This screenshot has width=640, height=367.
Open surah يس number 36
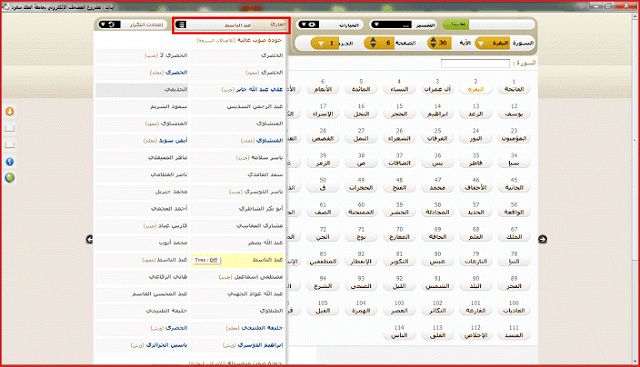click(x=437, y=163)
